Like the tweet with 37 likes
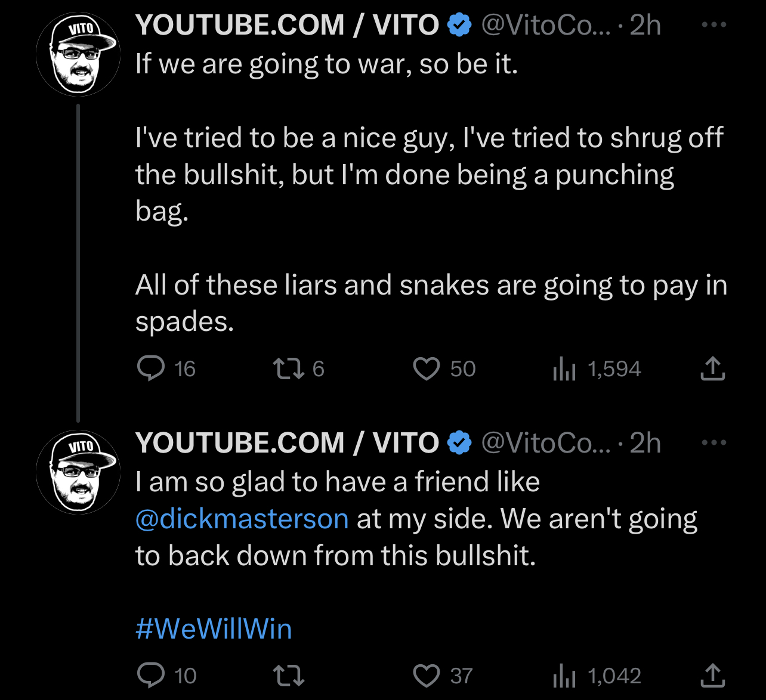 click(x=427, y=676)
